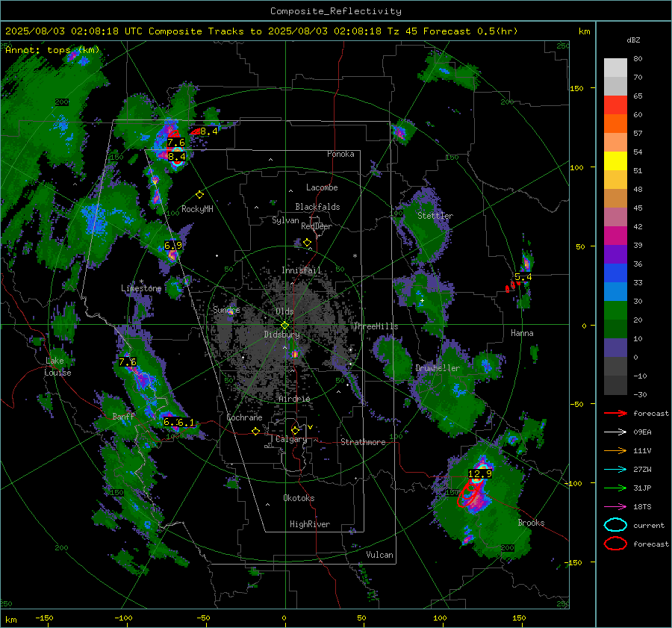Click the light gray 80 dBZ color swatch

point(615,67)
